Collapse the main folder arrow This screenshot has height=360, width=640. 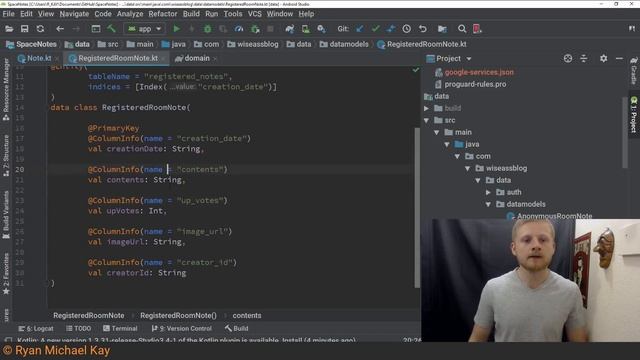[x=437, y=132]
